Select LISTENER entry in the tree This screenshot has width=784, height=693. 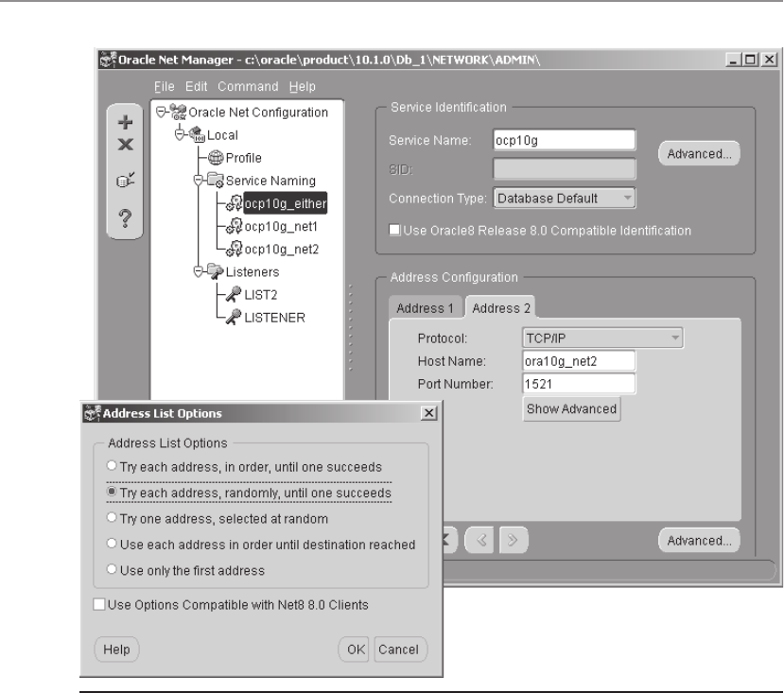(274, 318)
